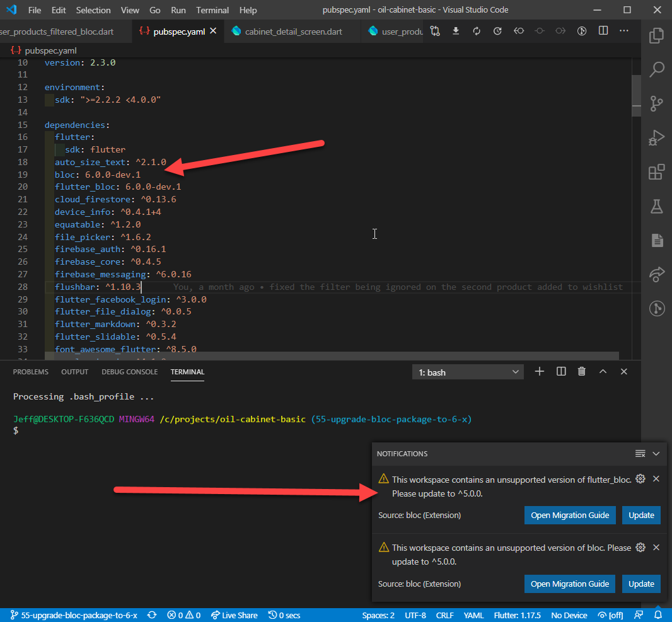Dismiss the flutter_bloc notification
Viewport: 672px width, 622px height.
pos(656,479)
